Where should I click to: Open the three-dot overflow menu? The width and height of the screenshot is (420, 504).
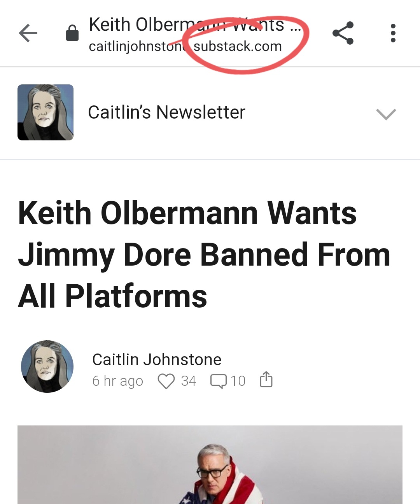point(393,33)
